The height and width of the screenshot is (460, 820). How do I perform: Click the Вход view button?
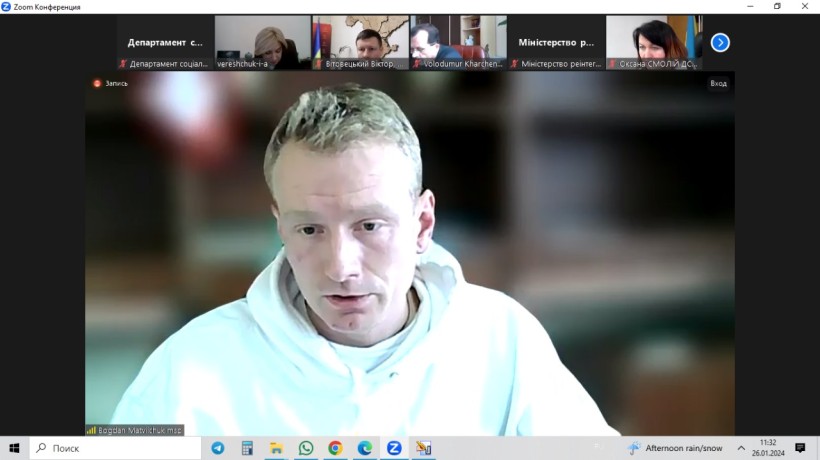pyautogui.click(x=718, y=83)
